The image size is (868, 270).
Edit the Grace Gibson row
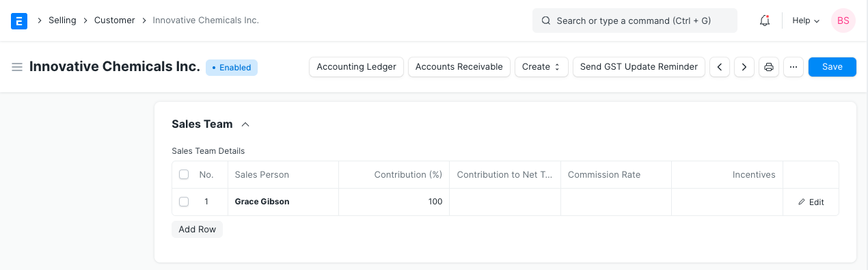(x=811, y=202)
